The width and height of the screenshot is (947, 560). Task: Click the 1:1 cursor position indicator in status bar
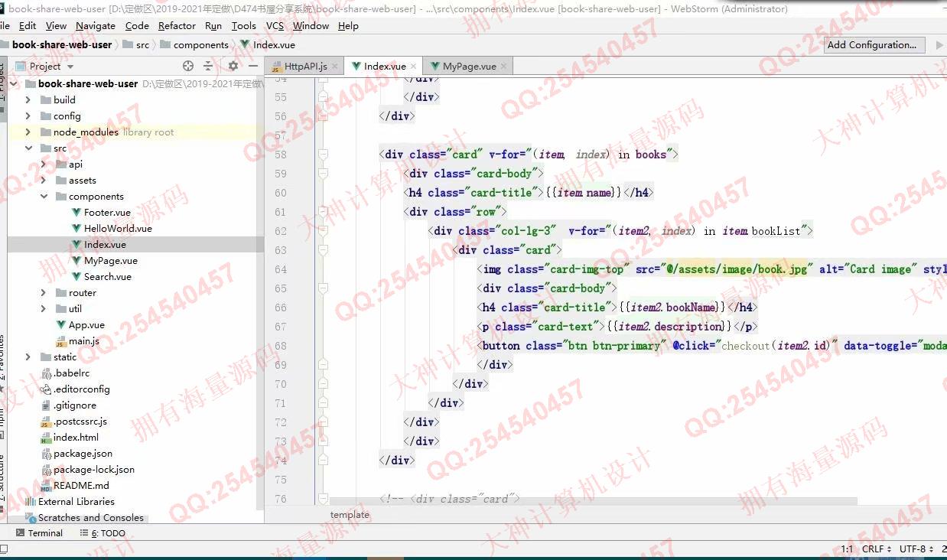[x=847, y=549]
